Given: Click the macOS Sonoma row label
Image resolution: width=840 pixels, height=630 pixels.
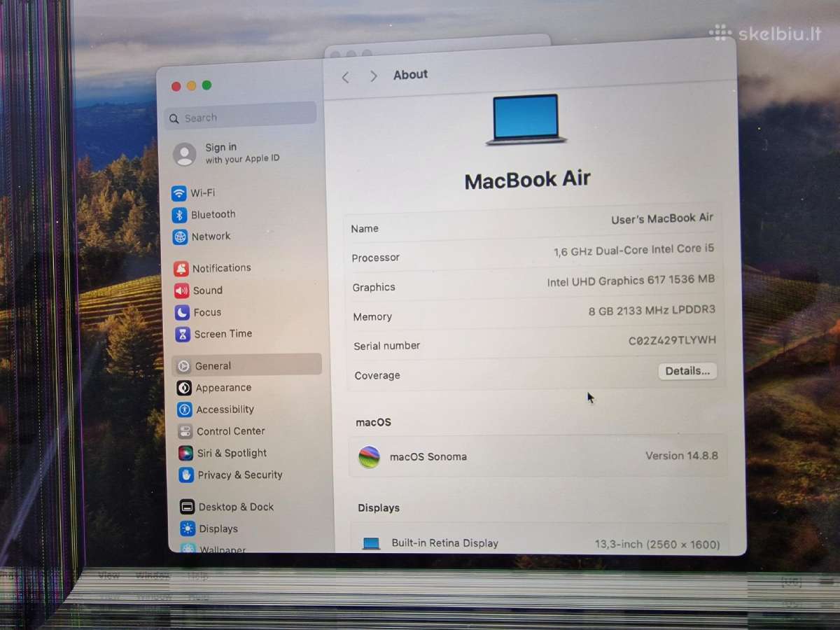Looking at the screenshot, I should 428,457.
